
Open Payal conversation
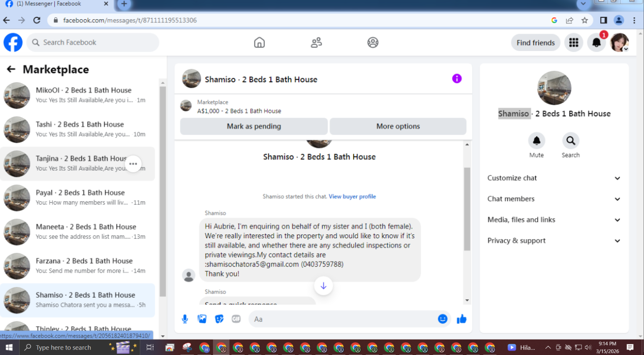[x=77, y=197]
